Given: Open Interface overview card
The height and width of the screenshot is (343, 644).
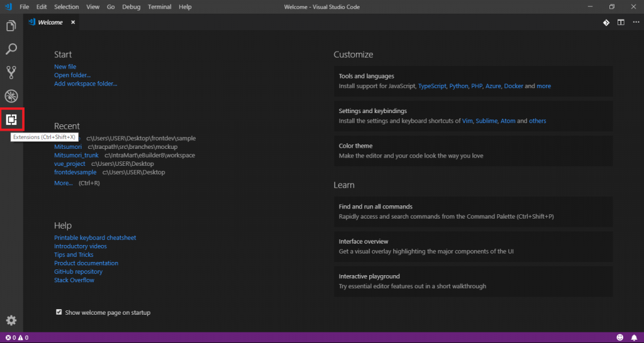Looking at the screenshot, I should [x=473, y=246].
